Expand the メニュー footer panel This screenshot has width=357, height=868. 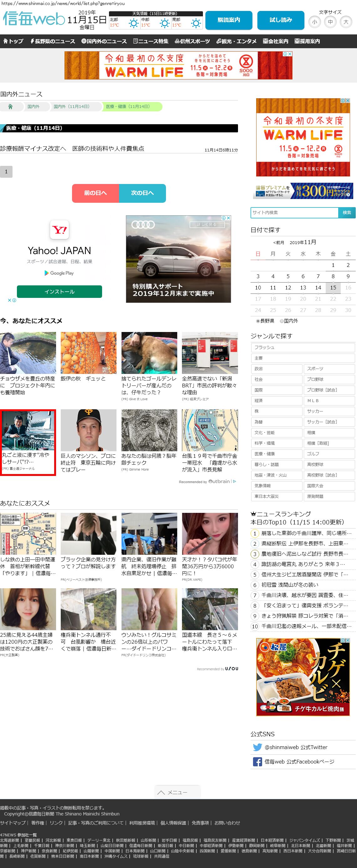click(x=177, y=792)
